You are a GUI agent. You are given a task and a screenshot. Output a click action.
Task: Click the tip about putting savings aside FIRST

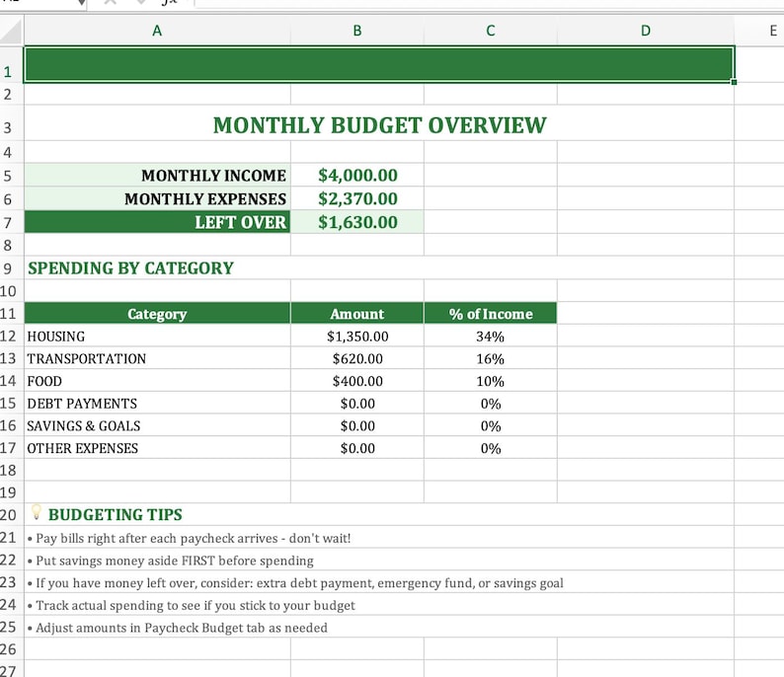[171, 561]
